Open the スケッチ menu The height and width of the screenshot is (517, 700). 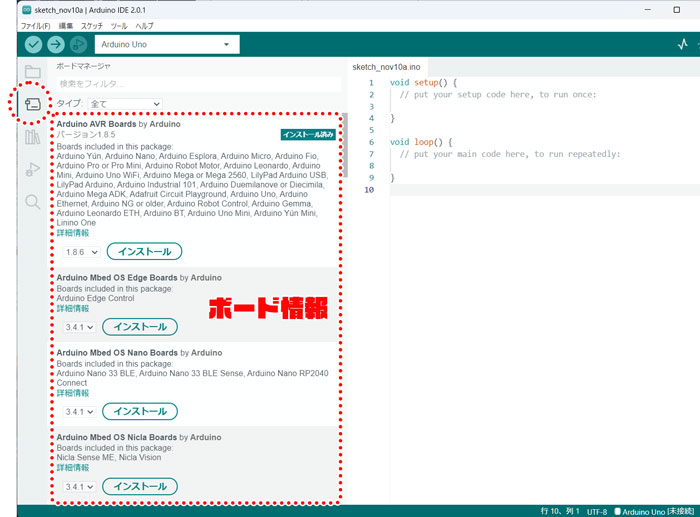click(x=92, y=26)
